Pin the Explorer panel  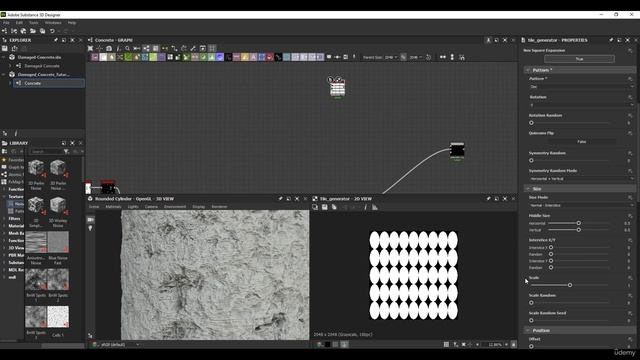click(56, 40)
